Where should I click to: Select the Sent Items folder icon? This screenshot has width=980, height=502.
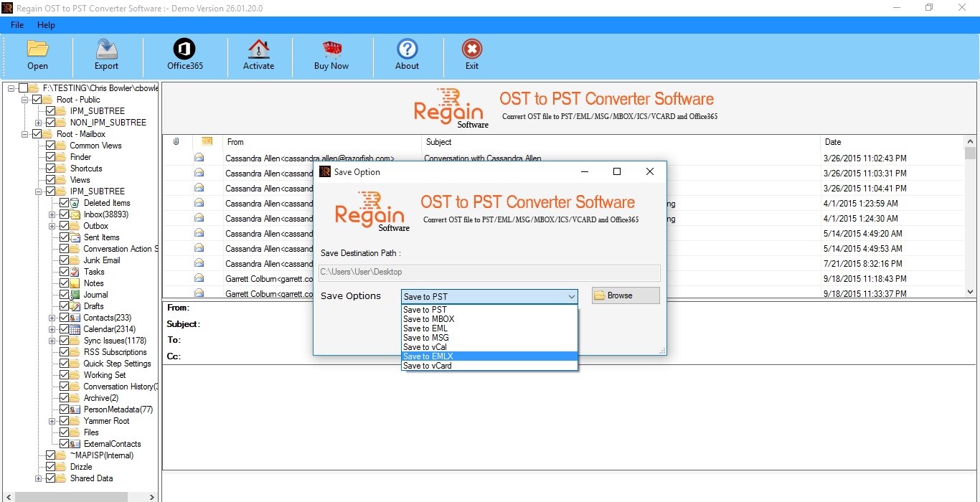point(75,237)
